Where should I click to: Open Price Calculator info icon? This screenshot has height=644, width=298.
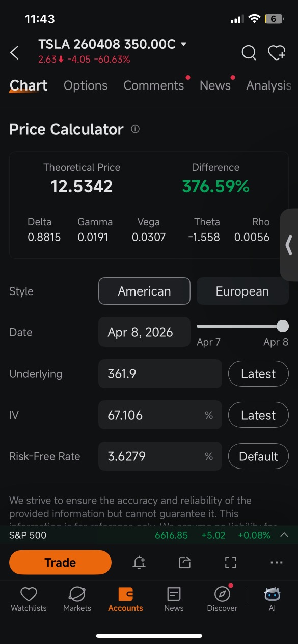point(135,129)
